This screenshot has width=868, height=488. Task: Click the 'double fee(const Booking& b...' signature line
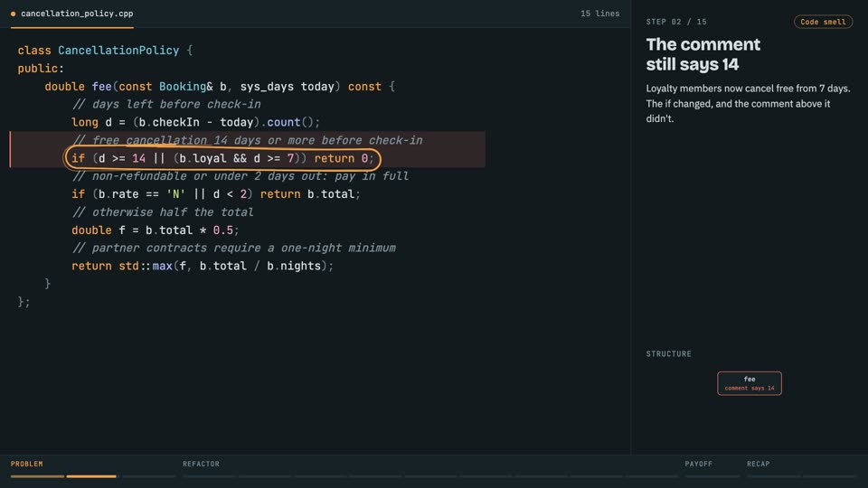pyautogui.click(x=220, y=87)
